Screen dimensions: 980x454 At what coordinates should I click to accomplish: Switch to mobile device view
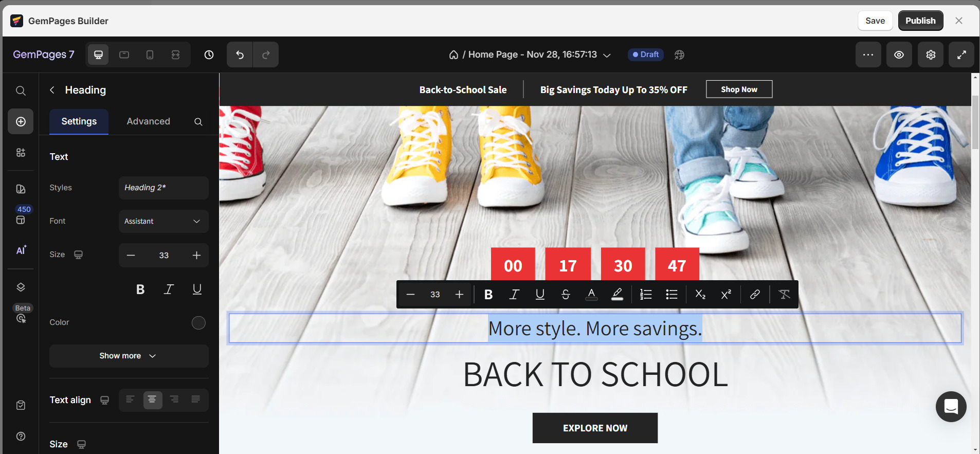[x=150, y=55]
